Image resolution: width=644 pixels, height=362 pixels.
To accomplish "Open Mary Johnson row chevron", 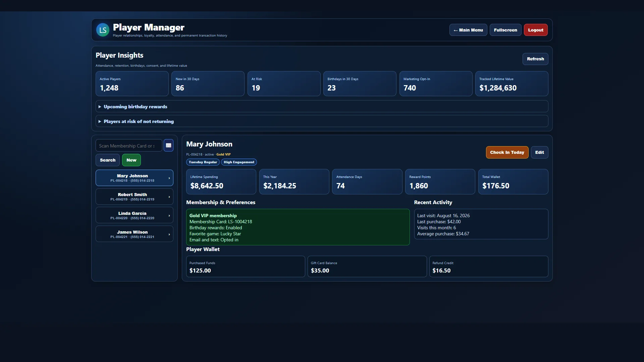I will click(169, 178).
